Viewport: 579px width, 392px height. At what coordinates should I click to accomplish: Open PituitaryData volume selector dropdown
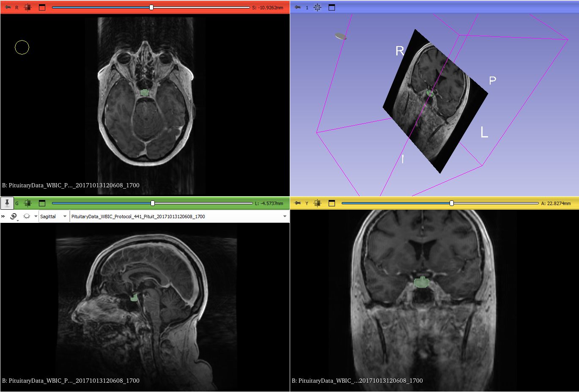pos(179,217)
